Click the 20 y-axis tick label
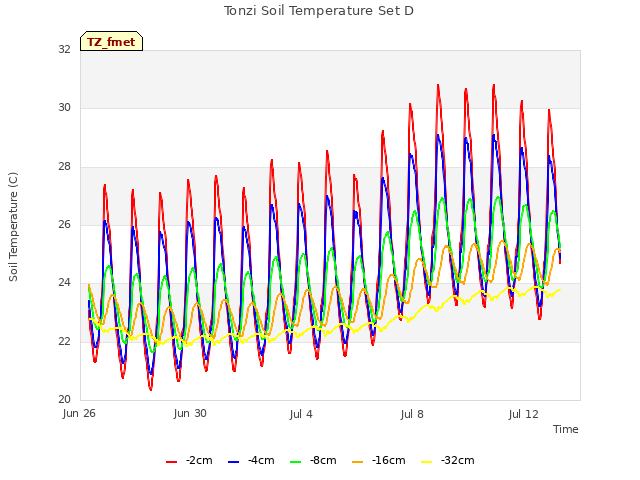Image resolution: width=640 pixels, height=480 pixels. (64, 400)
